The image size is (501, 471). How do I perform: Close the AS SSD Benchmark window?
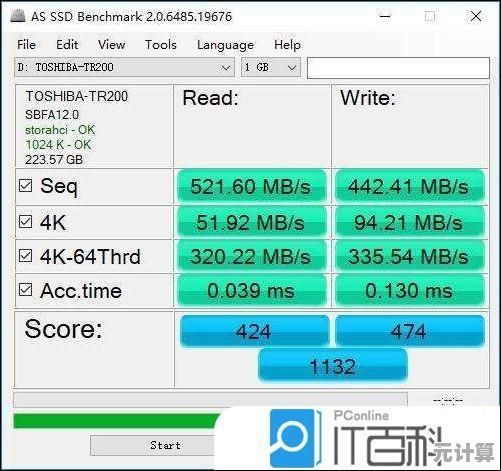point(476,16)
